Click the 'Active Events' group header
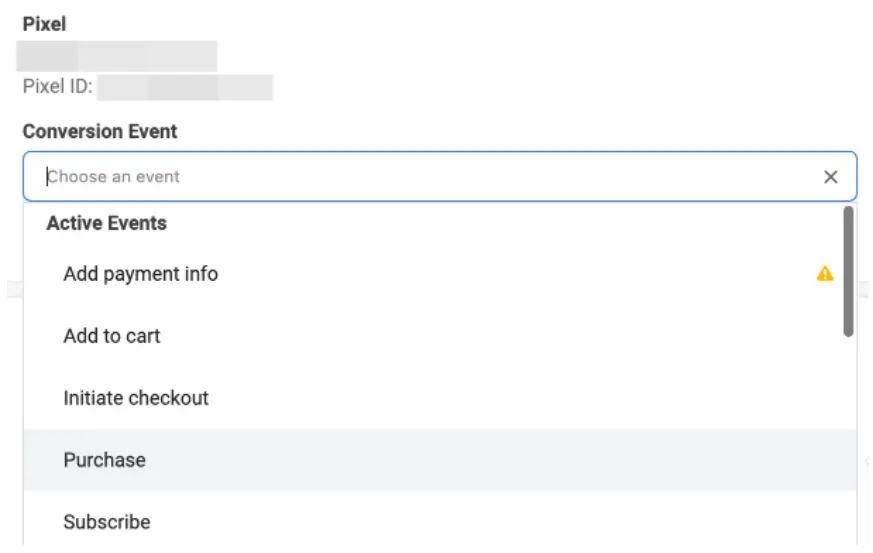This screenshot has height=553, width=873. [106, 223]
